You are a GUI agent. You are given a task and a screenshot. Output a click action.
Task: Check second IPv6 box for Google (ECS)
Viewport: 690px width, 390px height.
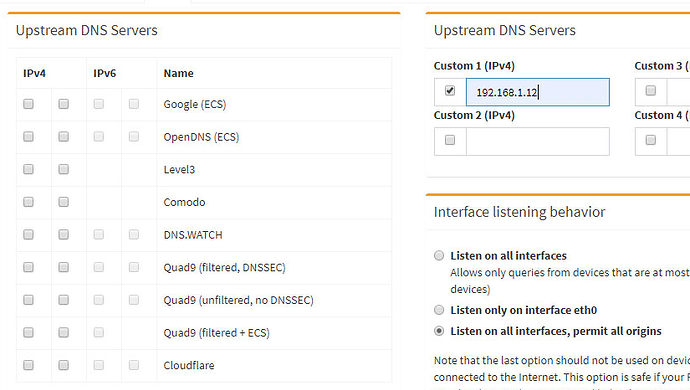click(x=134, y=104)
